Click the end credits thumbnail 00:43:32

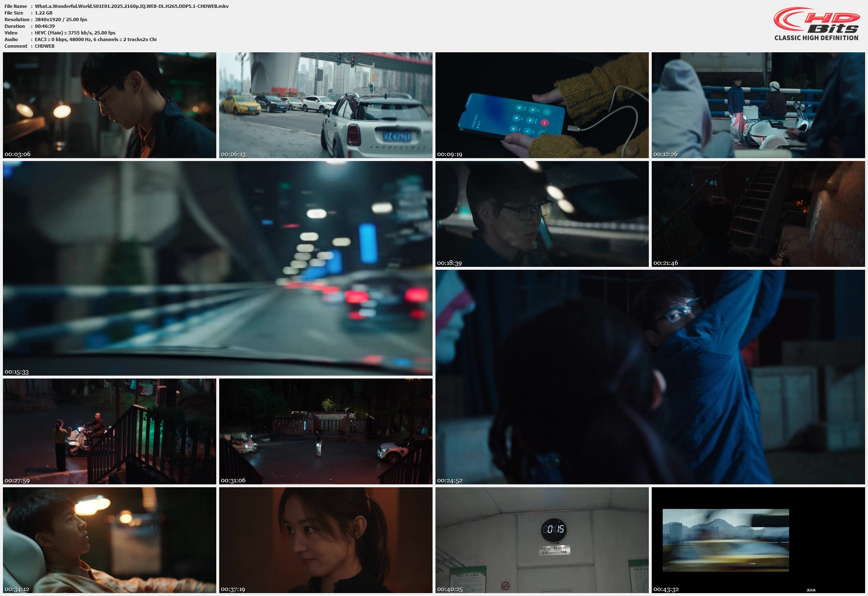click(758, 540)
